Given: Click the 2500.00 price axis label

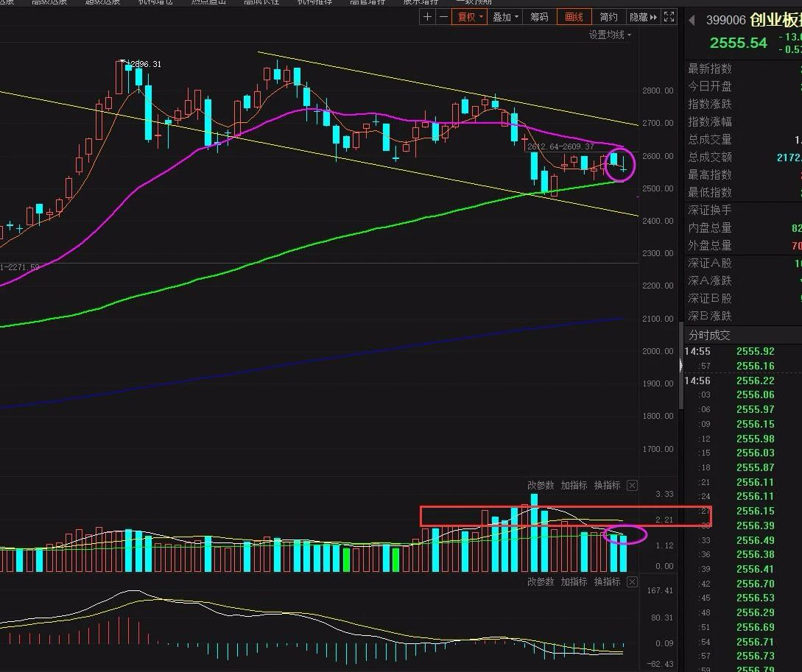Looking at the screenshot, I should pyautogui.click(x=658, y=188).
